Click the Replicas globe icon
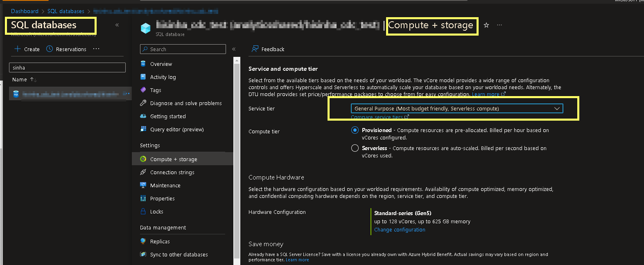This screenshot has height=265, width=644. point(143,241)
